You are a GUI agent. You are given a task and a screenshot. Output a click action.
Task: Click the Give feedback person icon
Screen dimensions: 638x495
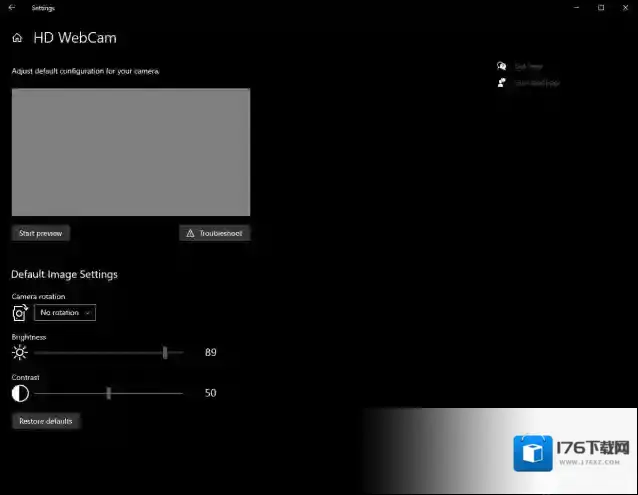point(502,83)
